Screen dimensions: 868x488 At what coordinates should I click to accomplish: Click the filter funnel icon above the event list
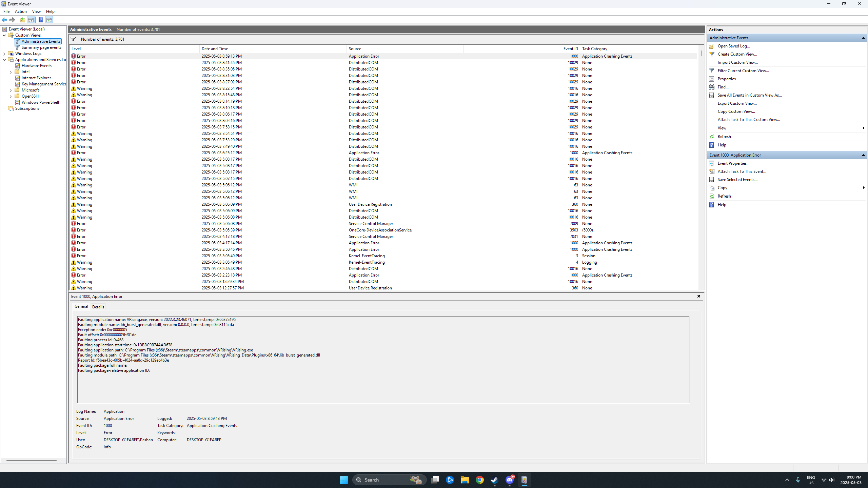pos(73,39)
